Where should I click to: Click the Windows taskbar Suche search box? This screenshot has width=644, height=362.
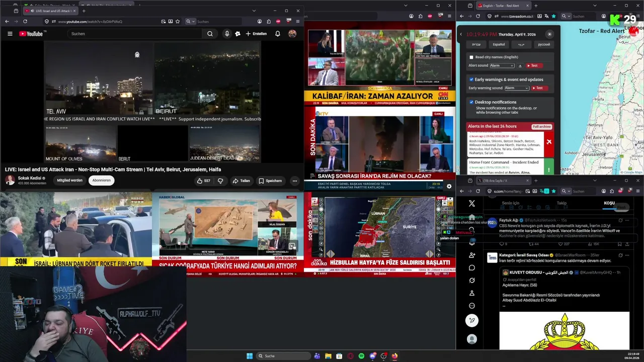click(283, 356)
